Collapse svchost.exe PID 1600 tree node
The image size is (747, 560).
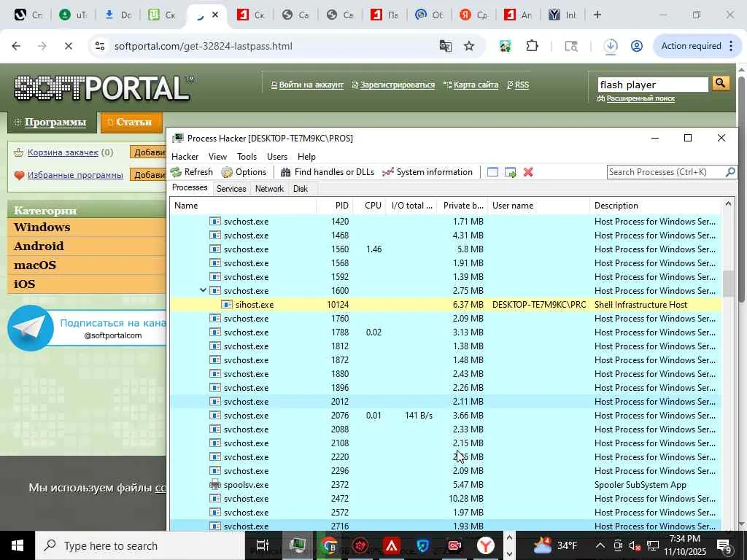203,290
